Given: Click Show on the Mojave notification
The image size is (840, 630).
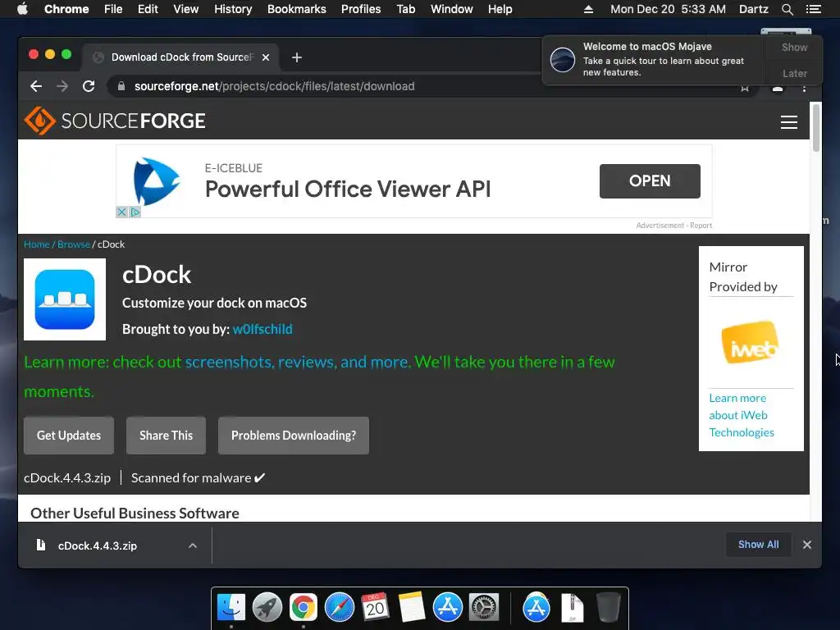Looking at the screenshot, I should pyautogui.click(x=794, y=47).
